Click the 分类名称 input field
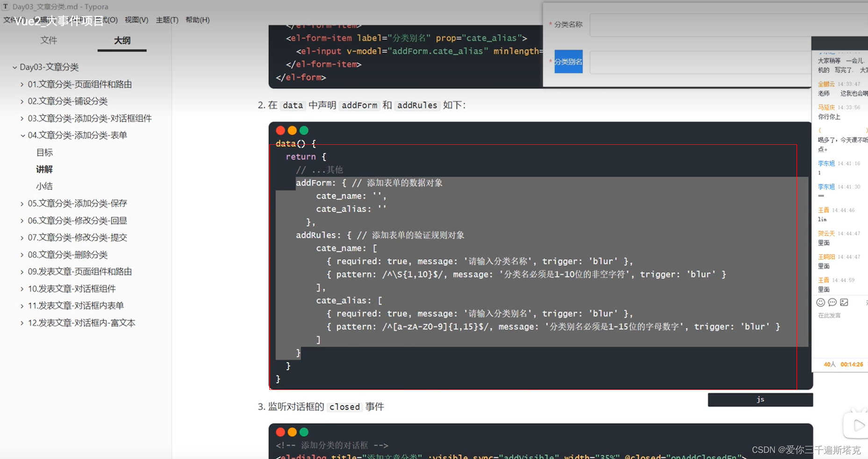This screenshot has height=459, width=868. point(729,25)
